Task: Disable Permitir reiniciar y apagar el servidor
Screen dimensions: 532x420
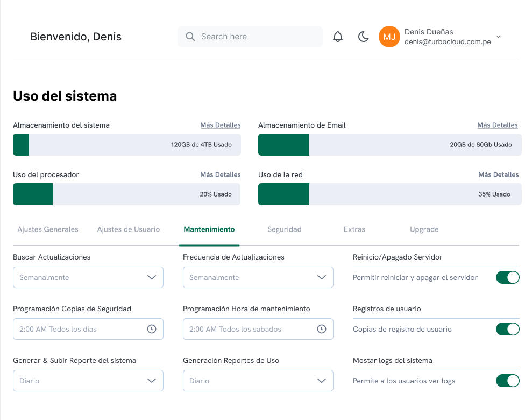Action: 507,277
